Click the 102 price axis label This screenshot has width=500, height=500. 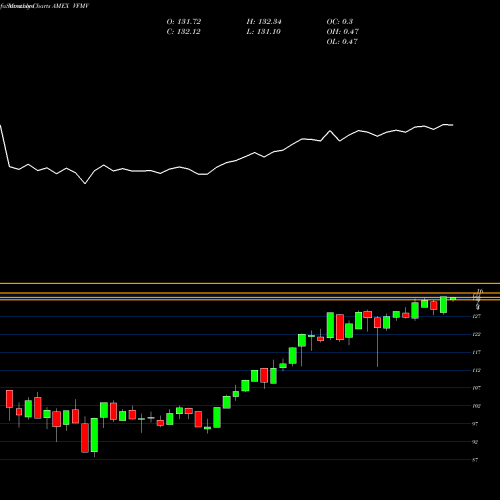(477, 406)
